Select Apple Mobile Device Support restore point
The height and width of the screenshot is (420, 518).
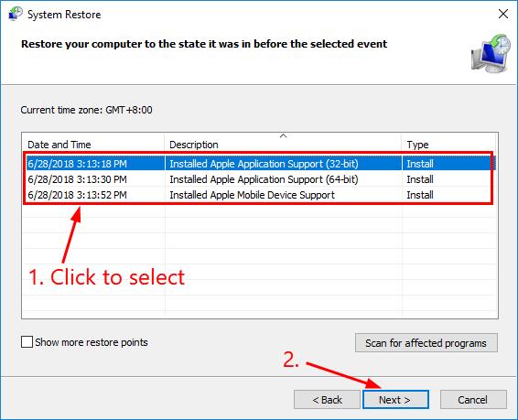pyautogui.click(x=260, y=195)
